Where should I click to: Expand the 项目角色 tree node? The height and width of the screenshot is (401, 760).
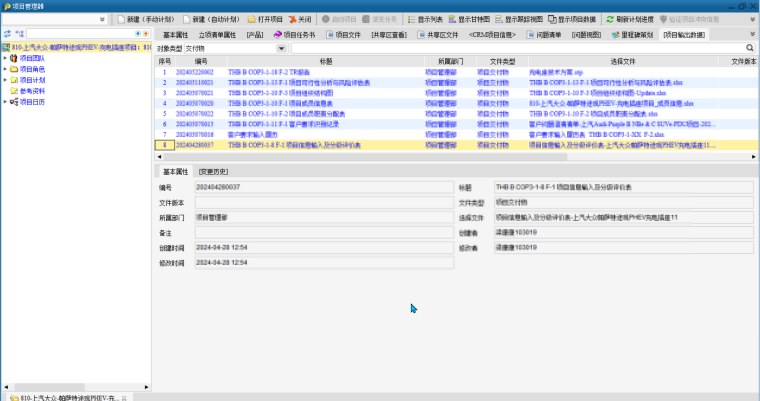(5, 69)
